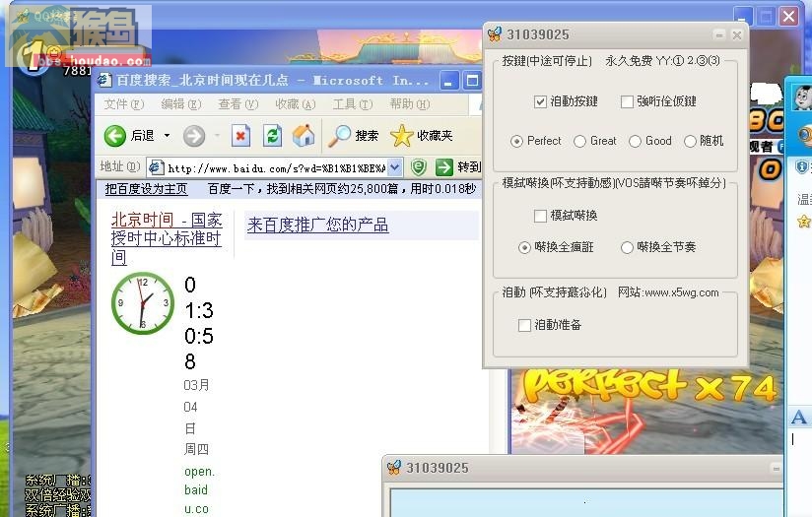Select the Perfect radio button

click(516, 141)
